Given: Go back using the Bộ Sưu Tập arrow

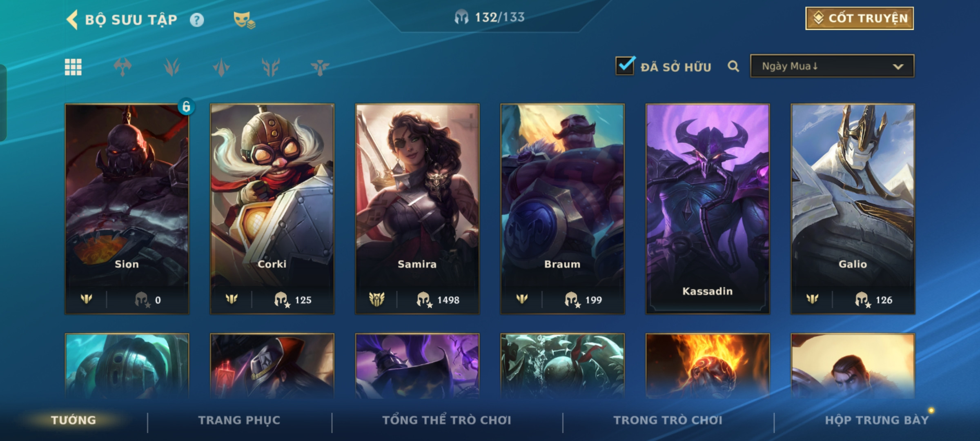Looking at the screenshot, I should click(x=73, y=20).
